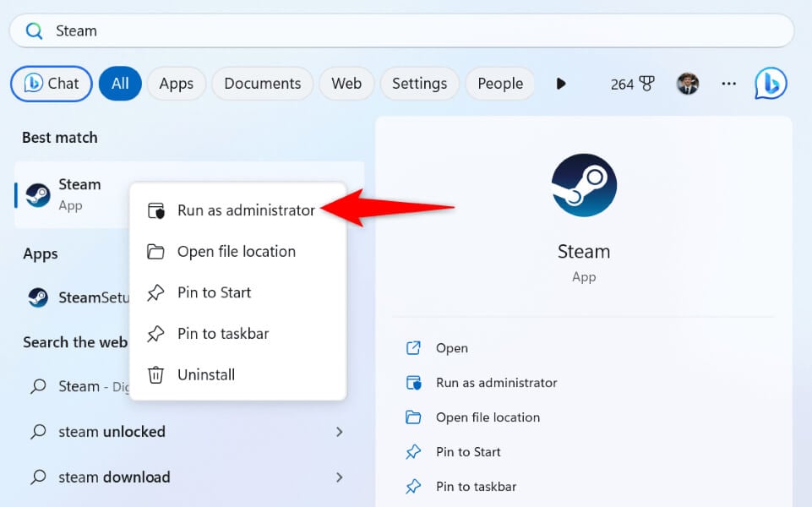Choose Pin to Start in context menu

237,292
